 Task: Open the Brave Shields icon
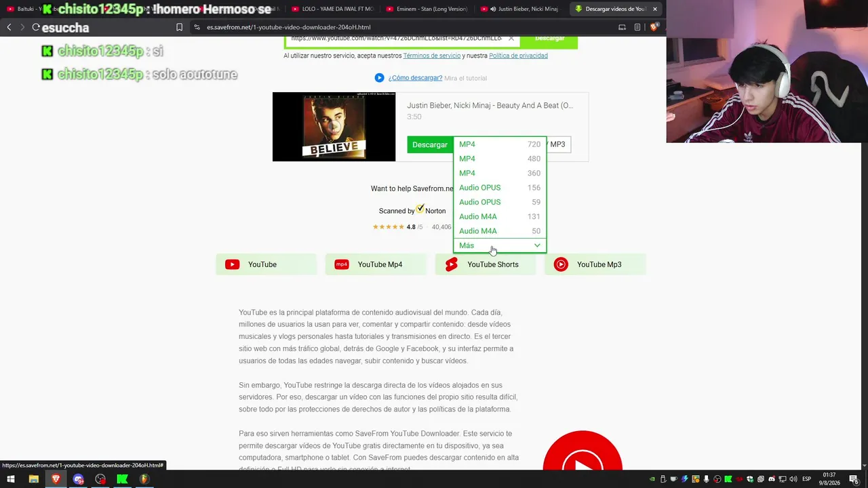point(654,27)
